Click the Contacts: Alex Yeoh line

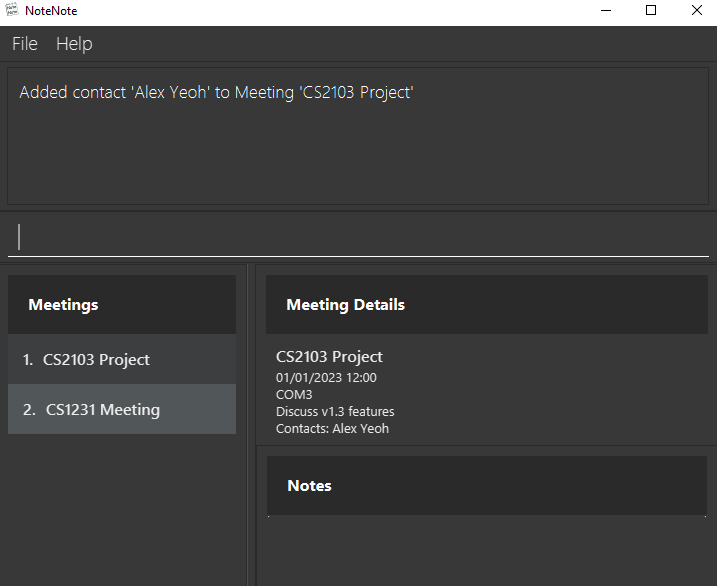(332, 428)
